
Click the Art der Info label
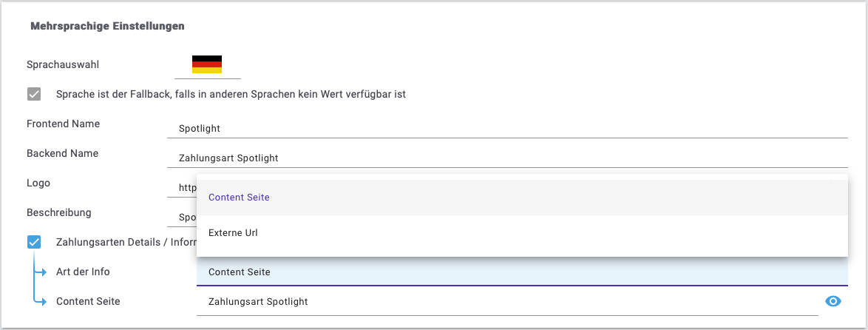click(x=83, y=272)
